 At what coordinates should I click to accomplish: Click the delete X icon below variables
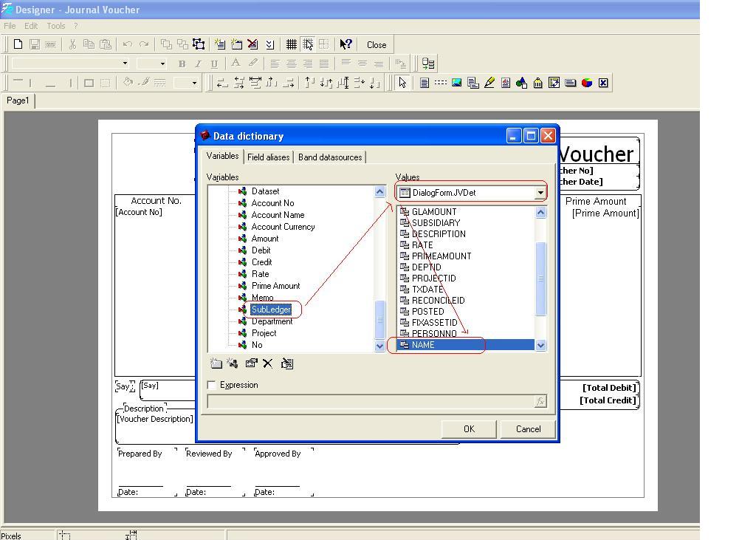(x=267, y=363)
